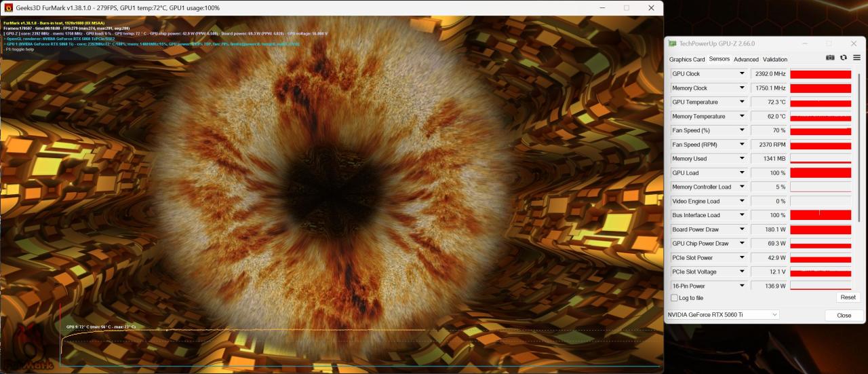Take a GPU-Z screenshot with camera icon
This screenshot has width=868, height=374.
[x=830, y=58]
